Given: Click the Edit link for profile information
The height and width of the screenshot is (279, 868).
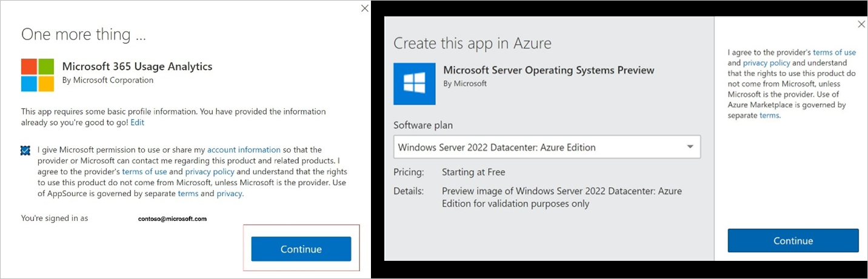Looking at the screenshot, I should point(138,122).
